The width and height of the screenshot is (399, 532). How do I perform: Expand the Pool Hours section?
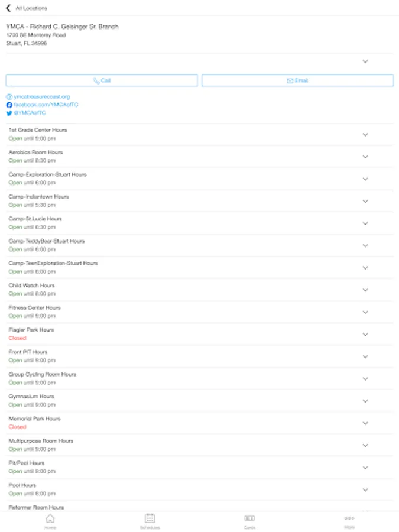point(365,489)
